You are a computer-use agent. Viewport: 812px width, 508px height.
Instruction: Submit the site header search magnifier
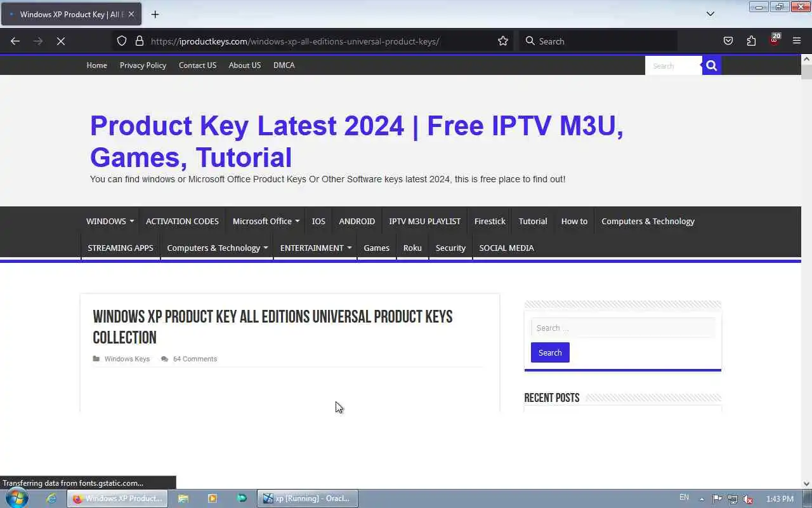[712, 65]
